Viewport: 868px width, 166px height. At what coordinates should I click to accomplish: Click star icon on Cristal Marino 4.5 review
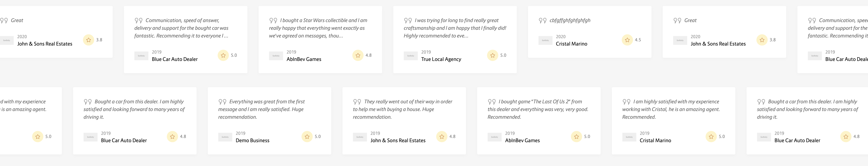[627, 40]
